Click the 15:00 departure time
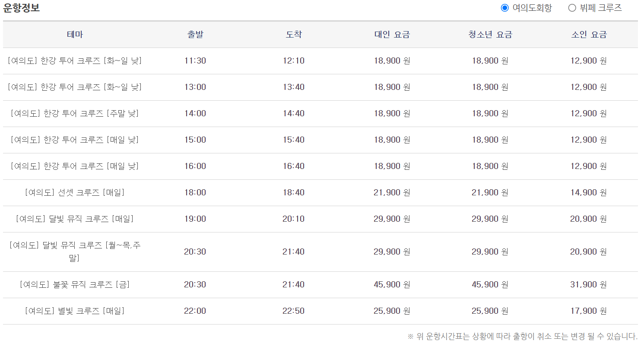This screenshot has height=347, width=644. pyautogui.click(x=195, y=140)
